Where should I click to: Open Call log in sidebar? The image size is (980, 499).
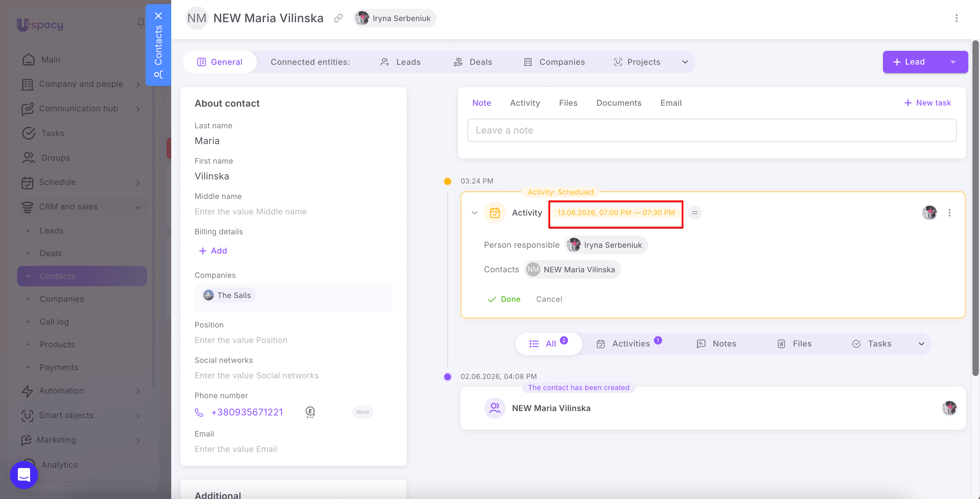(x=54, y=322)
